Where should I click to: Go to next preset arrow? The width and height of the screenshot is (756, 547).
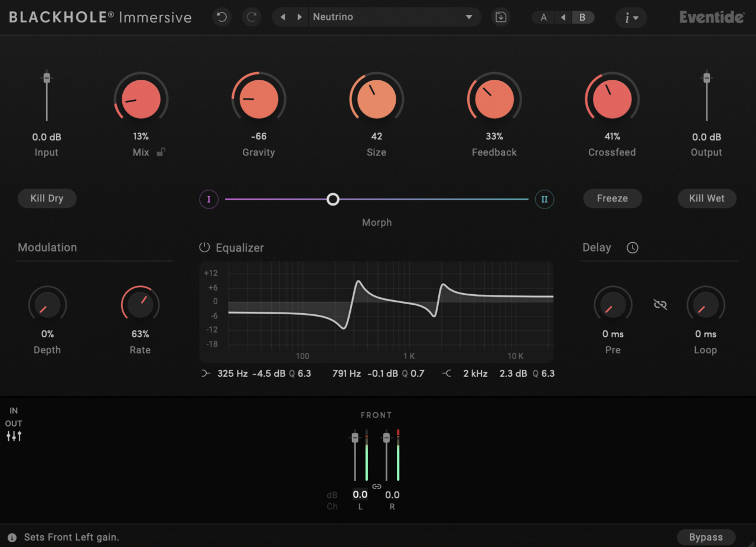tap(299, 17)
